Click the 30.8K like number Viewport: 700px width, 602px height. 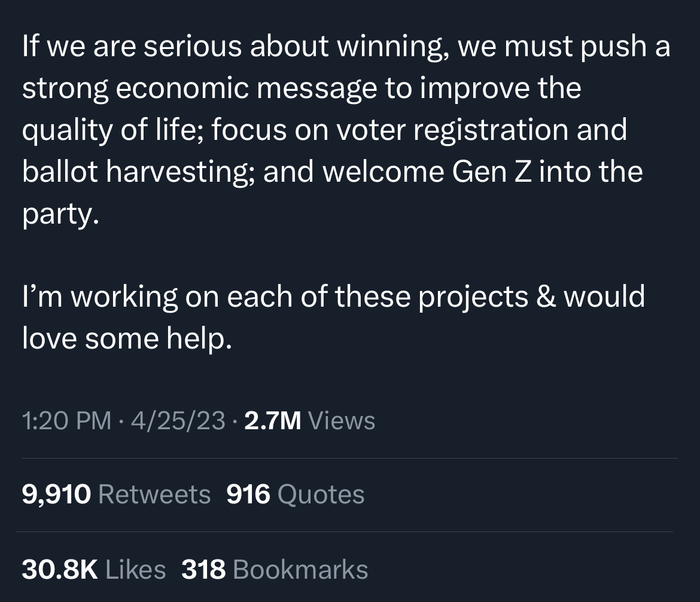(60, 569)
